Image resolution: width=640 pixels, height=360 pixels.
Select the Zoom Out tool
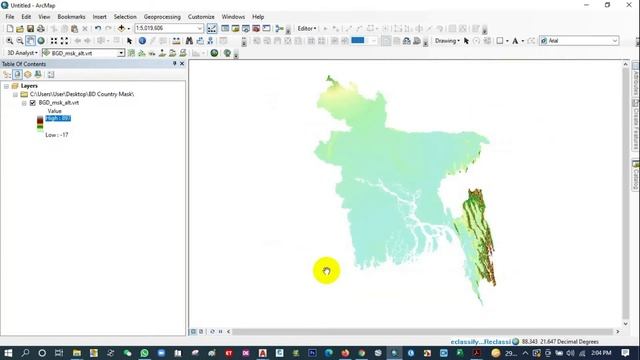(x=20, y=41)
